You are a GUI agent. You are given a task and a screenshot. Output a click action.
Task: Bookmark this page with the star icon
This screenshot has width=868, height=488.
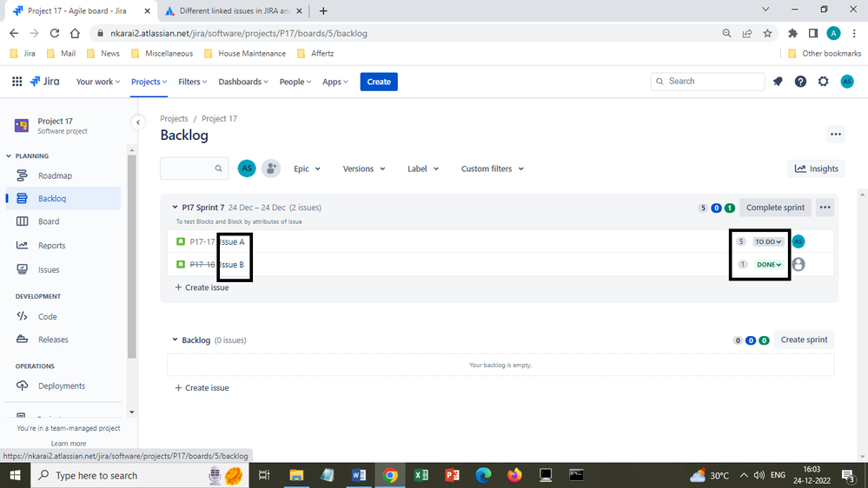coord(767,33)
